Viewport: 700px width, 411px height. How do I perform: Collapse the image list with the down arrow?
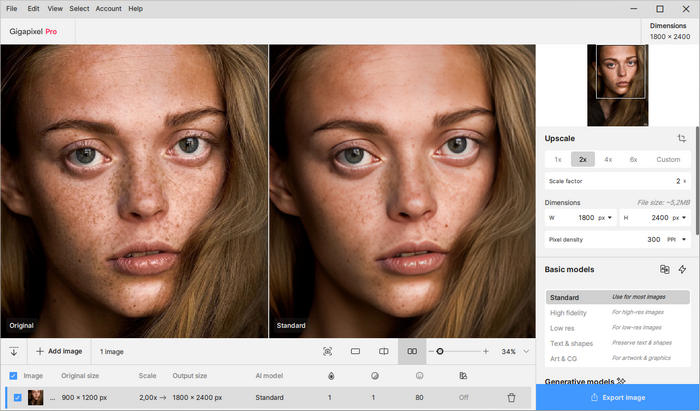point(14,351)
